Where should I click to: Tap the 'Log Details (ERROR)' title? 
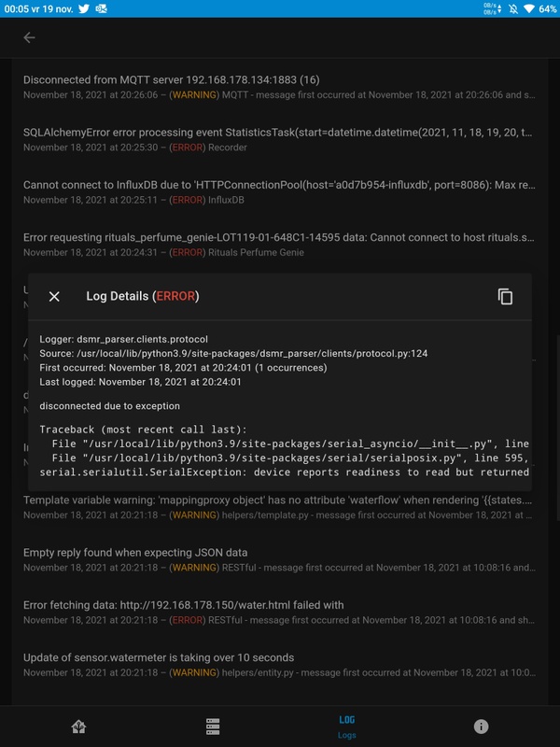[143, 296]
